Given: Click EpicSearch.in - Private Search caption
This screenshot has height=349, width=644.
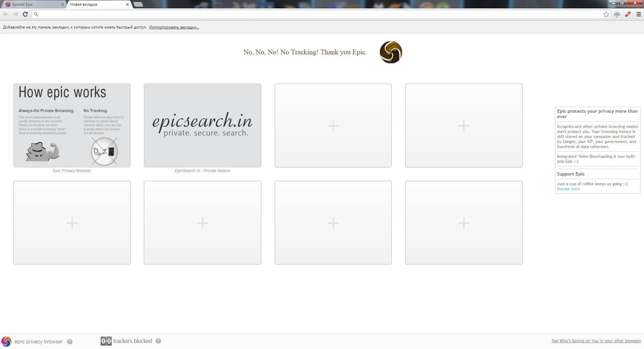Looking at the screenshot, I should (x=203, y=171).
